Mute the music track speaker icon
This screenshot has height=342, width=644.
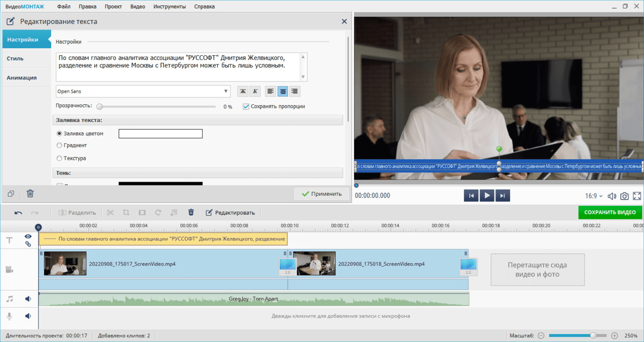click(x=28, y=299)
